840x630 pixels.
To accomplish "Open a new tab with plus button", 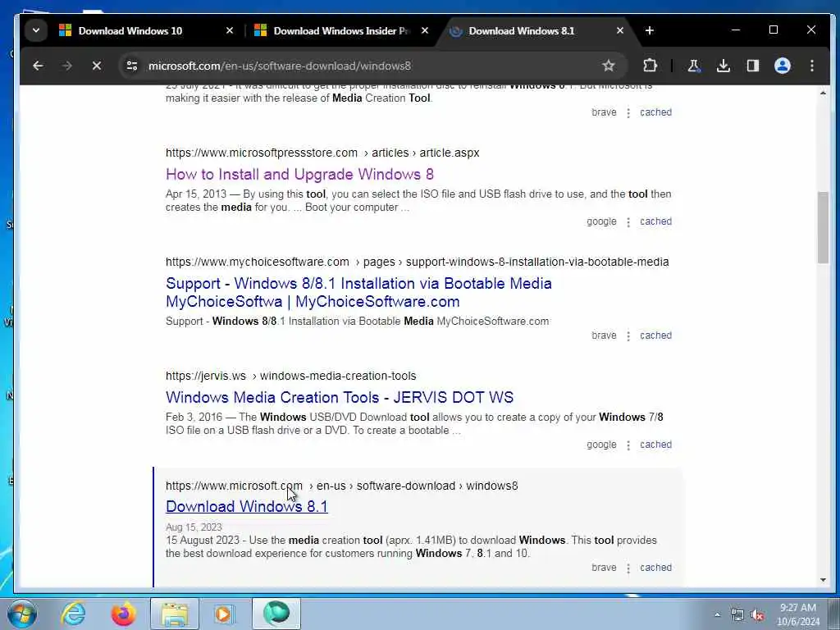I will point(650,31).
